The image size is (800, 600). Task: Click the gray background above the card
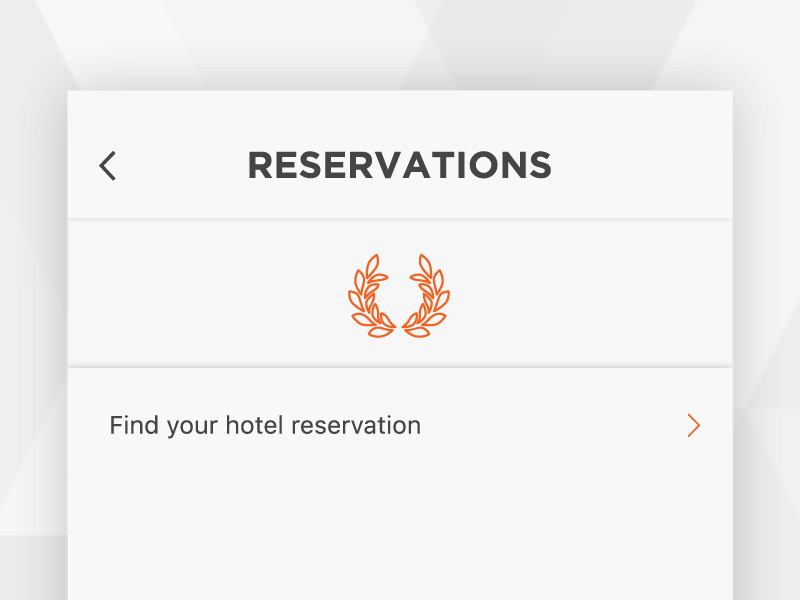400,45
